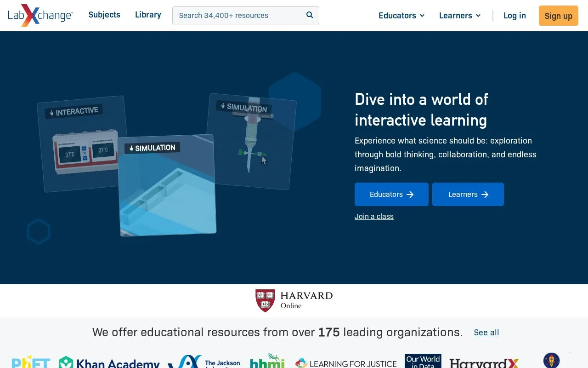Open the Our World in Data logo

click(423, 361)
